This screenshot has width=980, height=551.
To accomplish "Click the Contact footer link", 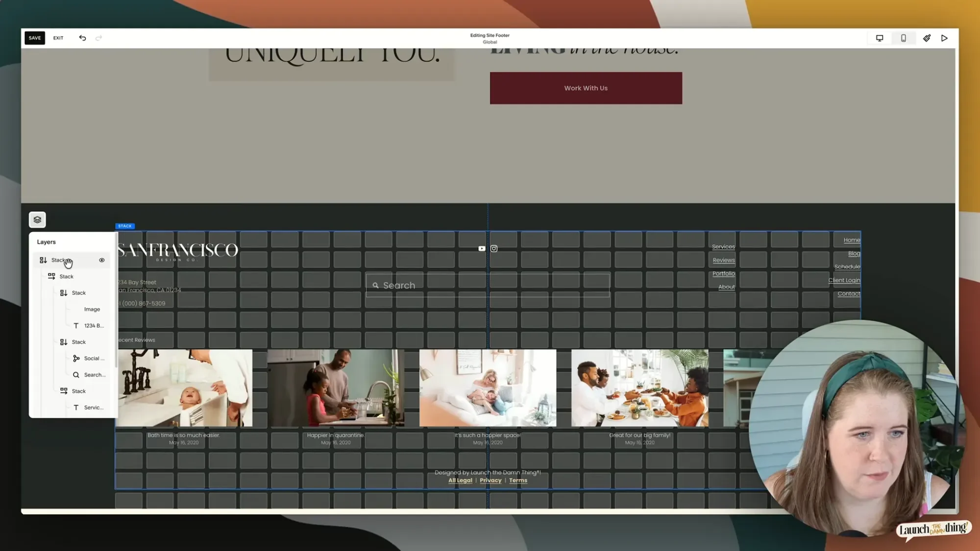I will [x=849, y=294].
